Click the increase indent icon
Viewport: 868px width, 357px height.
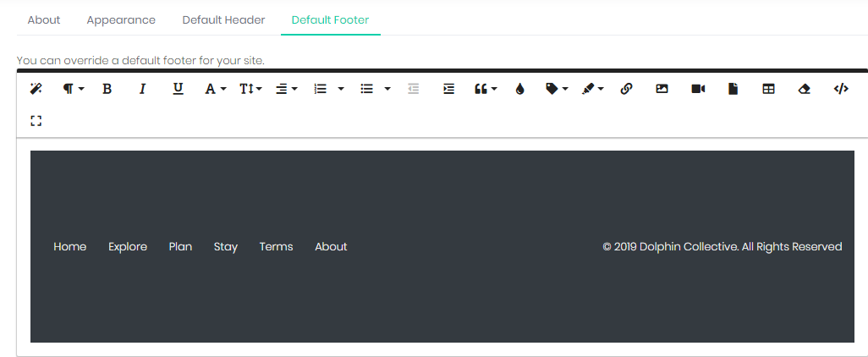click(x=449, y=89)
